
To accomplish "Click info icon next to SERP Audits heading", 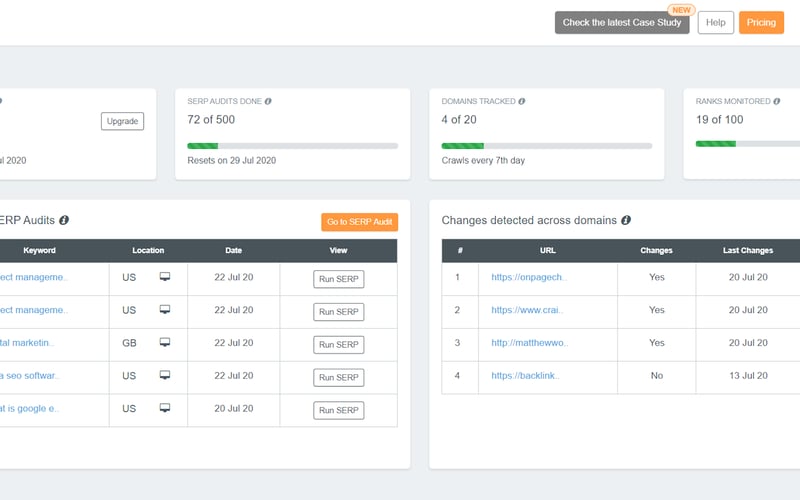I will [64, 220].
